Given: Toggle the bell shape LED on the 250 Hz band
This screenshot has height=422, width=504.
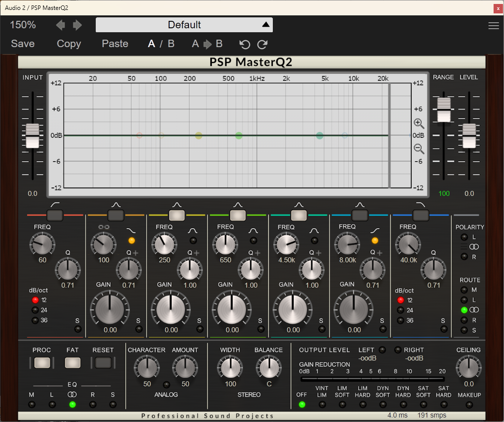Looking at the screenshot, I should [193, 241].
